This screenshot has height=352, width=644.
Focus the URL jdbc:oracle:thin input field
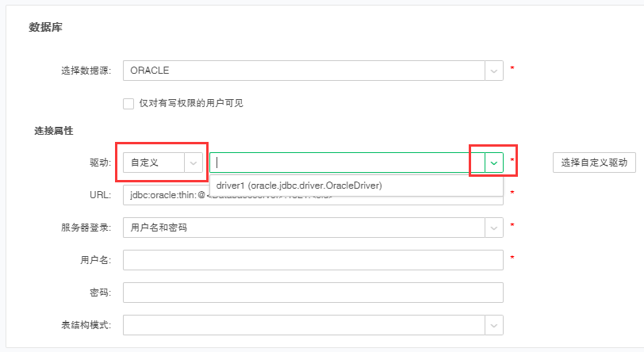tap(313, 195)
